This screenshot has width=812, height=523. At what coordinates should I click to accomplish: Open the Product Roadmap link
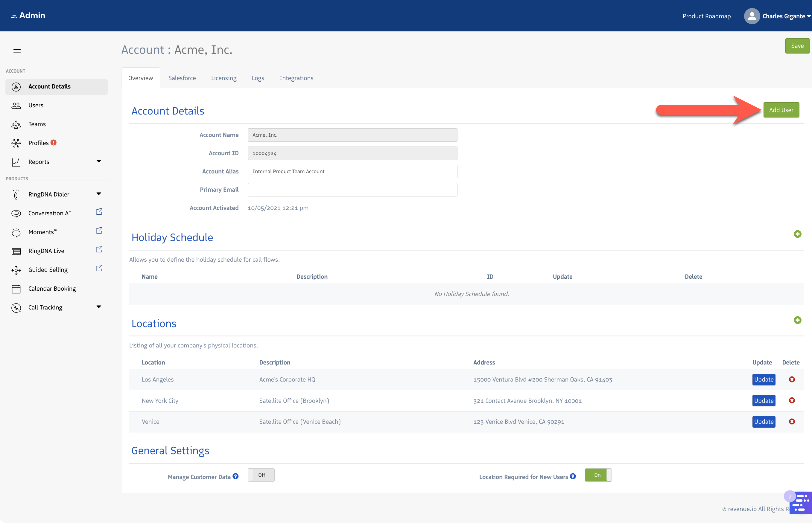[x=706, y=16]
